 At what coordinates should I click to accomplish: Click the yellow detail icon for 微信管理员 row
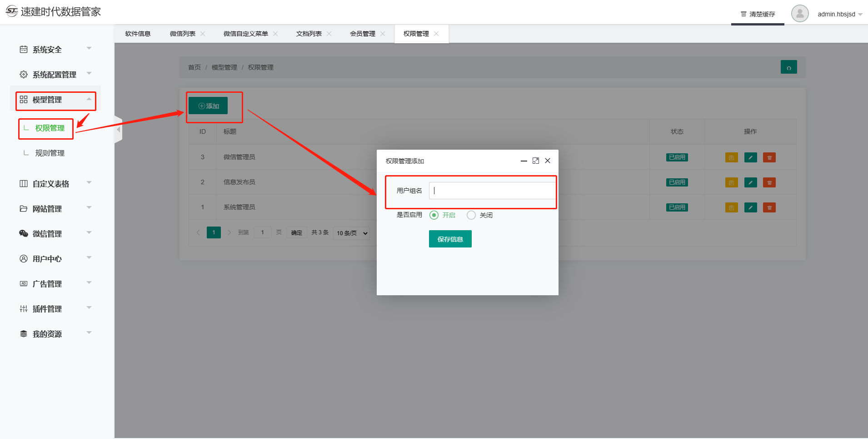[x=732, y=157]
